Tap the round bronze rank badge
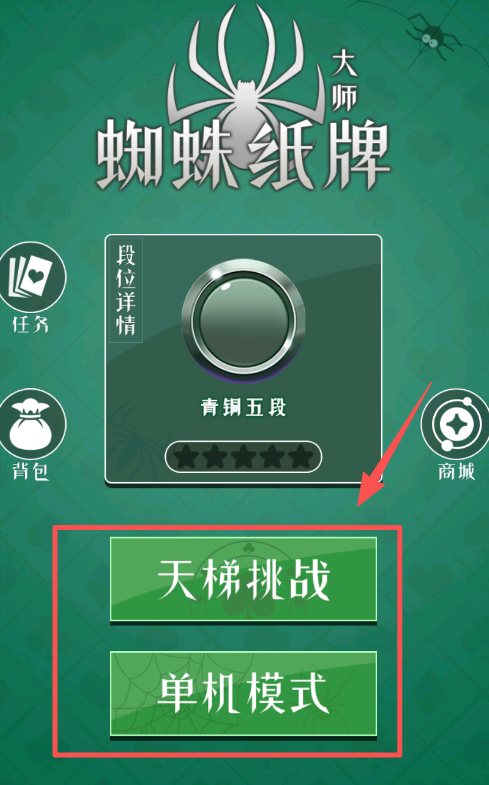 (243, 318)
